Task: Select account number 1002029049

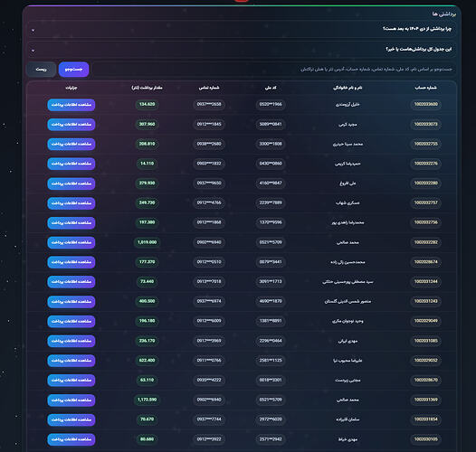Action: point(426,321)
